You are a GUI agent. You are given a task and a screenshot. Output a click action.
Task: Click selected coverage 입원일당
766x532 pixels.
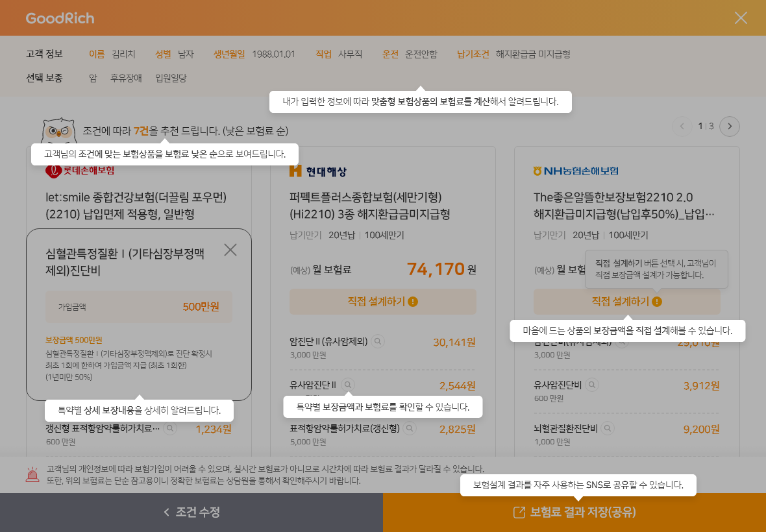coord(171,78)
